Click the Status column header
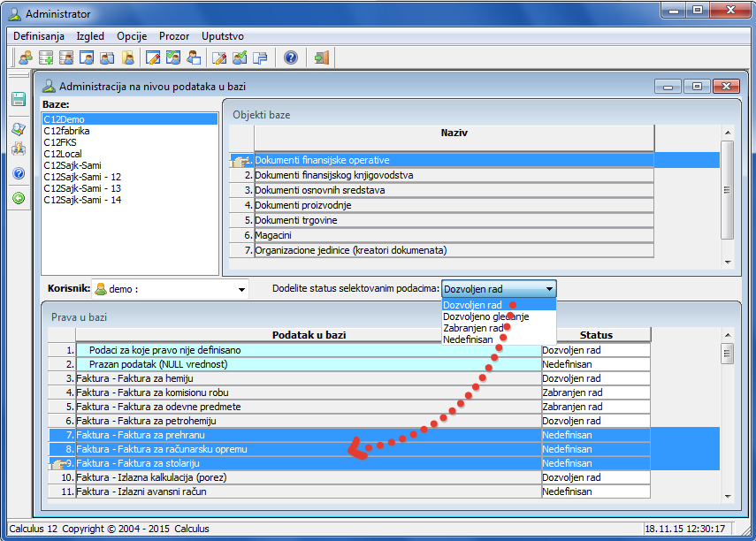This screenshot has width=756, height=541. click(x=595, y=335)
